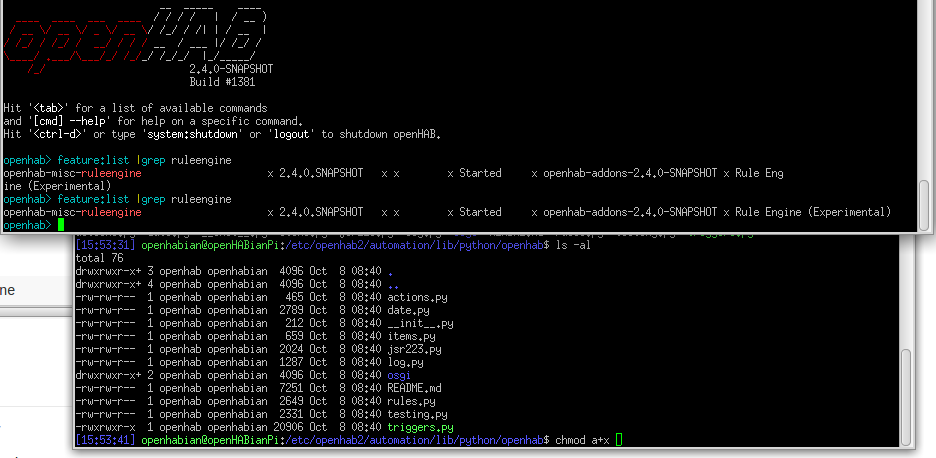
Task: Select log.py in the listing
Action: pyautogui.click(x=405, y=362)
